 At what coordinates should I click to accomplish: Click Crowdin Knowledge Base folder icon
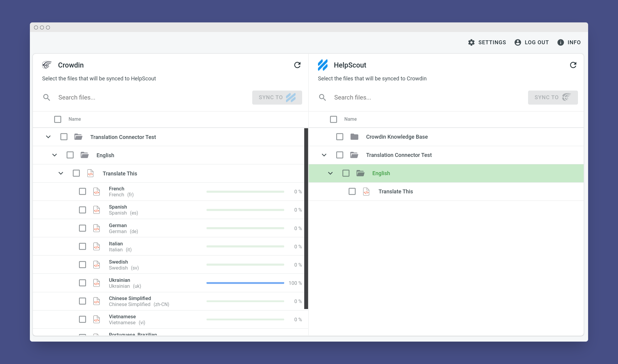coord(354,137)
